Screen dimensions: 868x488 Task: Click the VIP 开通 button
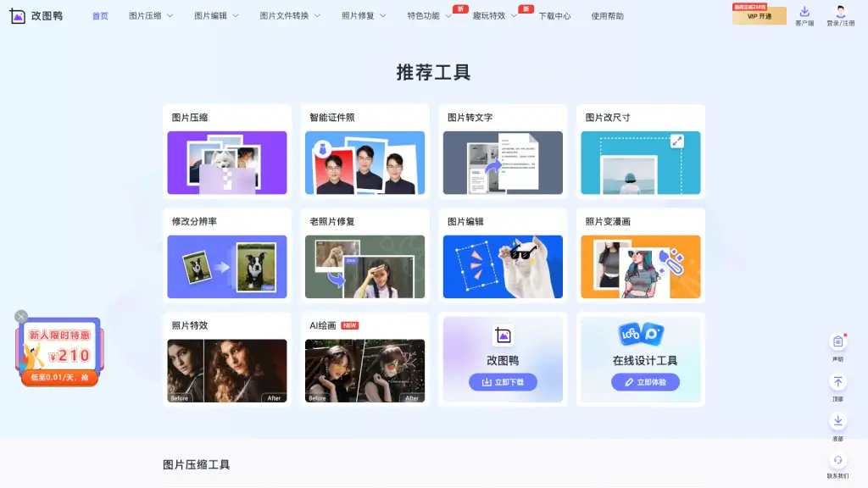[x=759, y=16]
